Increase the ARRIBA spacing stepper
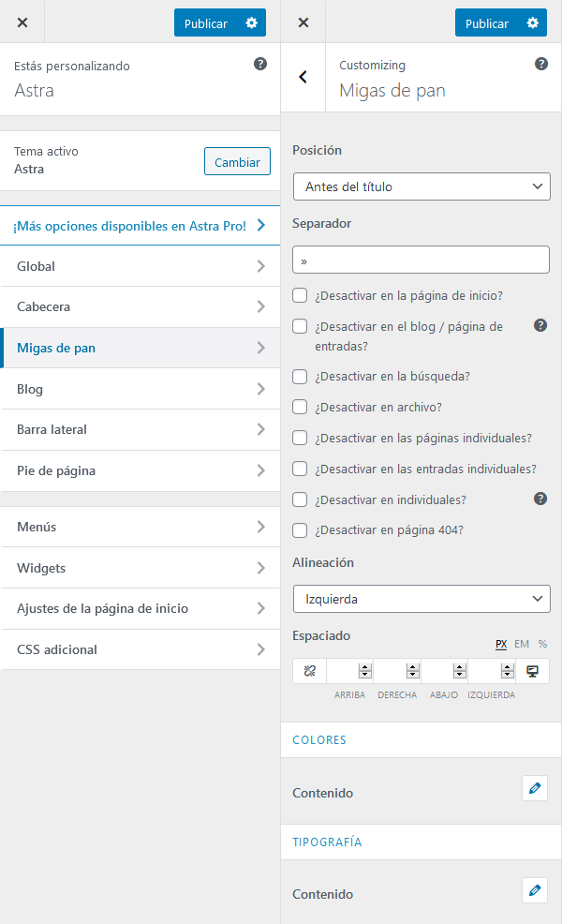 365,665
